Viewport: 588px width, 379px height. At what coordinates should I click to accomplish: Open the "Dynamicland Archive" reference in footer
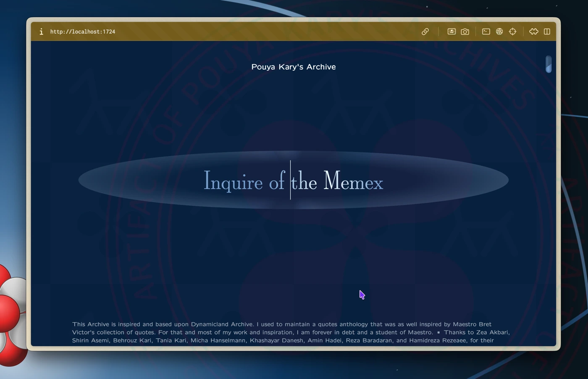[222, 324]
